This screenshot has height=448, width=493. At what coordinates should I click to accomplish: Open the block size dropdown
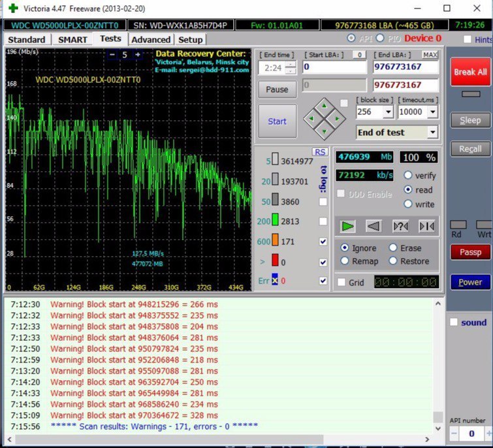point(388,112)
